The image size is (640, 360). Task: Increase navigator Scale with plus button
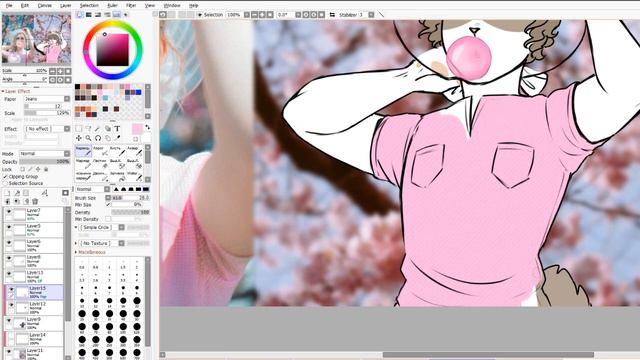coord(60,71)
